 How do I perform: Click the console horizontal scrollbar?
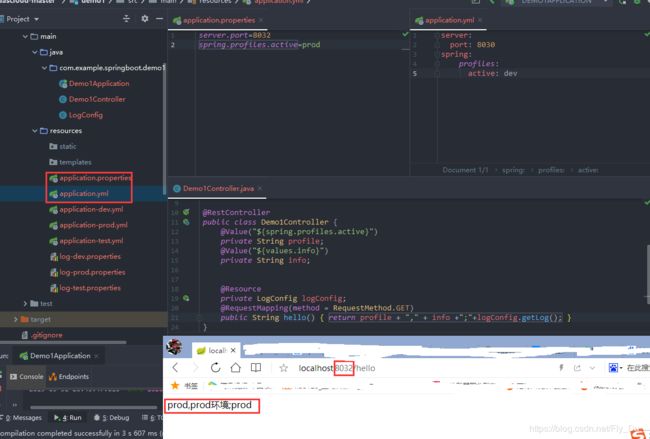click(94, 407)
